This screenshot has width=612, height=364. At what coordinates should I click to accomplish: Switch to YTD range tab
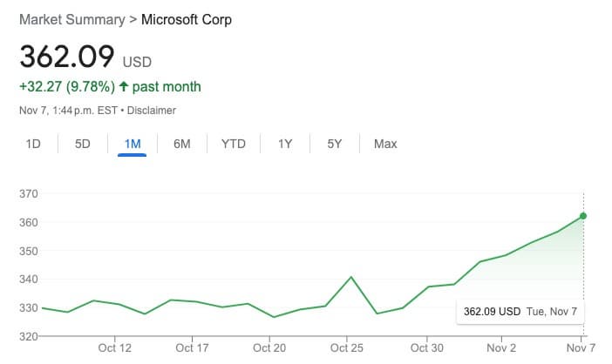[233, 144]
